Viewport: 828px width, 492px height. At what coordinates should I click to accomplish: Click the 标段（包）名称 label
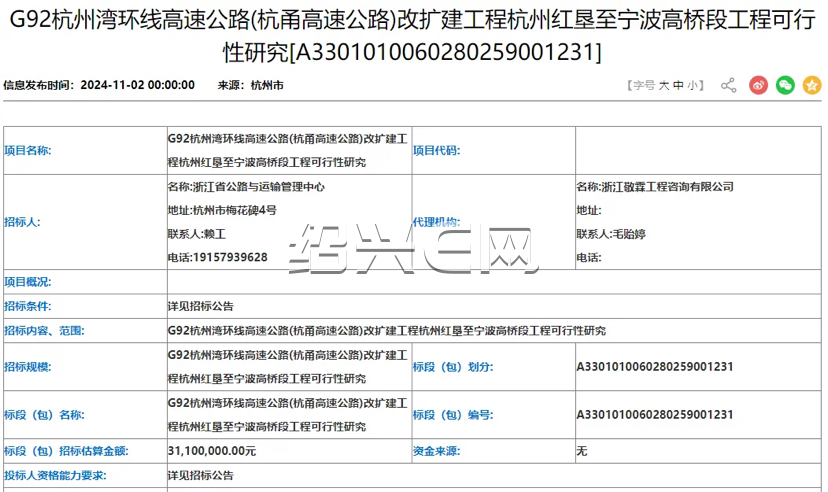tap(44, 415)
